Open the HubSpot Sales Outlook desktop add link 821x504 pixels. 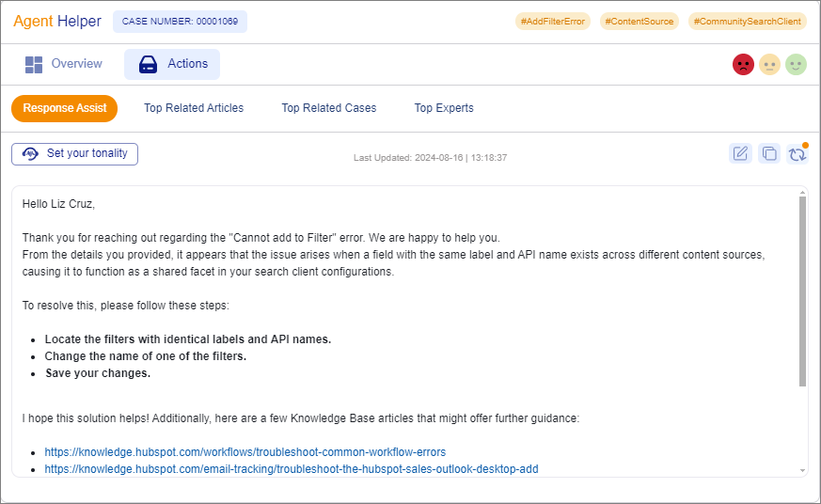pos(291,469)
